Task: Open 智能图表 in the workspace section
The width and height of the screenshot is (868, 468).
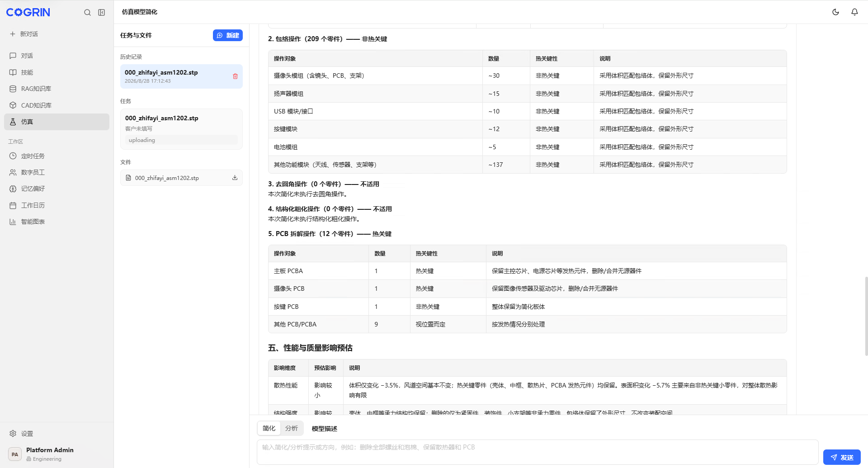Action: [57, 222]
